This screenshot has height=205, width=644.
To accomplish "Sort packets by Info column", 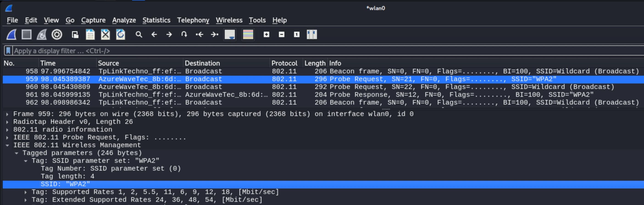I will pyautogui.click(x=486, y=63).
